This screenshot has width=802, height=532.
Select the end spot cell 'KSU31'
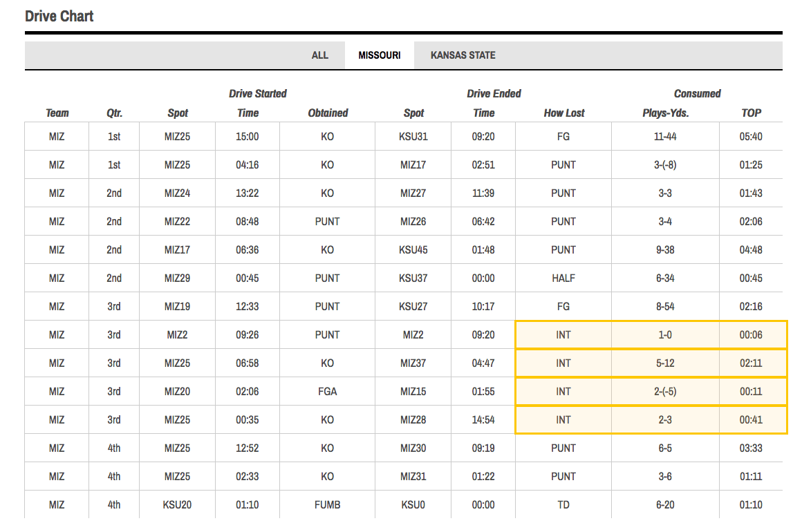(x=413, y=136)
